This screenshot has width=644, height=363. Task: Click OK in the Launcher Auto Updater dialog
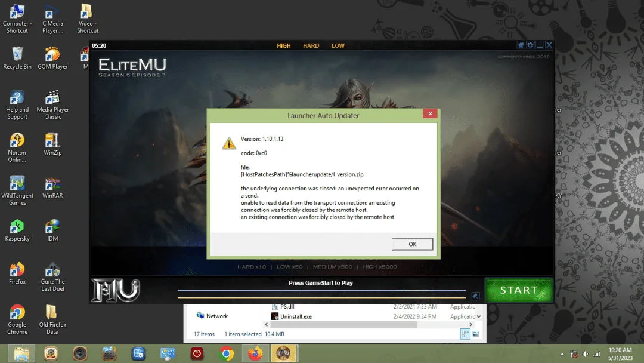click(412, 244)
